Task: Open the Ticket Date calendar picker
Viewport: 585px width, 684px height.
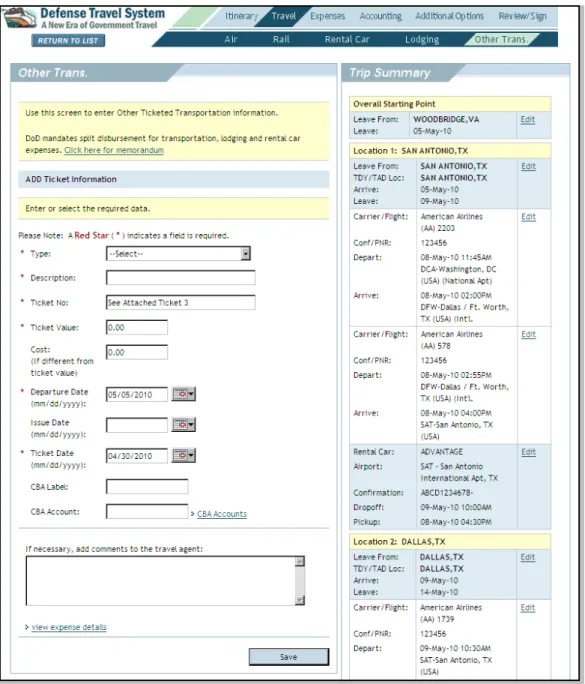Action: click(184, 455)
